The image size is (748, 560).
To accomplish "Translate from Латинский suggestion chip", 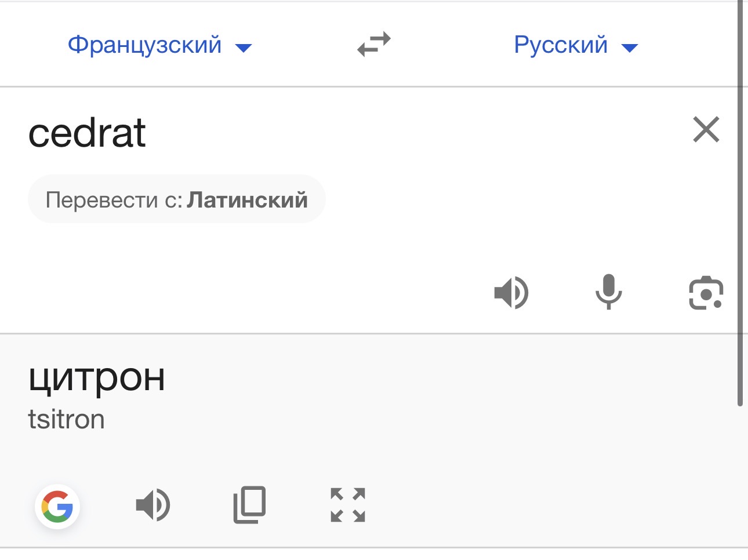I will point(177,199).
